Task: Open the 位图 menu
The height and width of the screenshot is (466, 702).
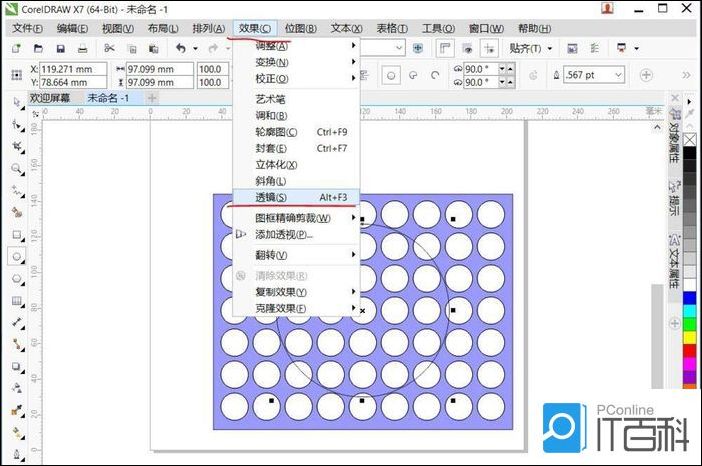Action: click(300, 29)
